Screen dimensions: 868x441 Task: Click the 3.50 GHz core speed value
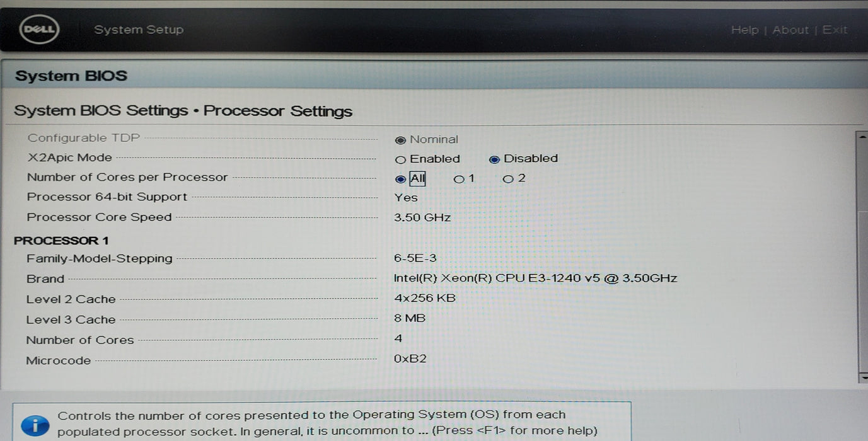tap(422, 217)
